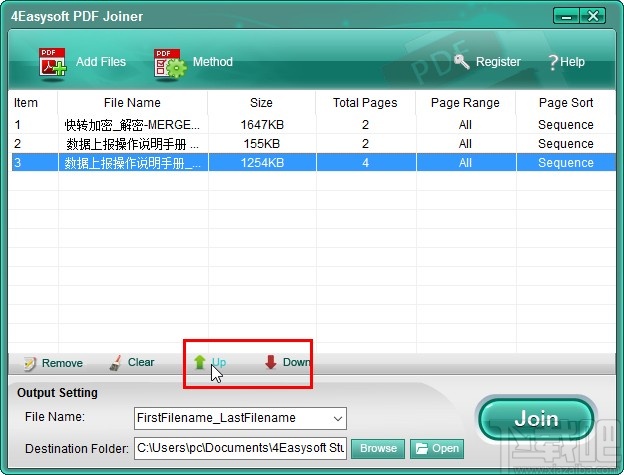The height and width of the screenshot is (475, 624).
Task: Click the Register key icon
Action: coord(462,61)
